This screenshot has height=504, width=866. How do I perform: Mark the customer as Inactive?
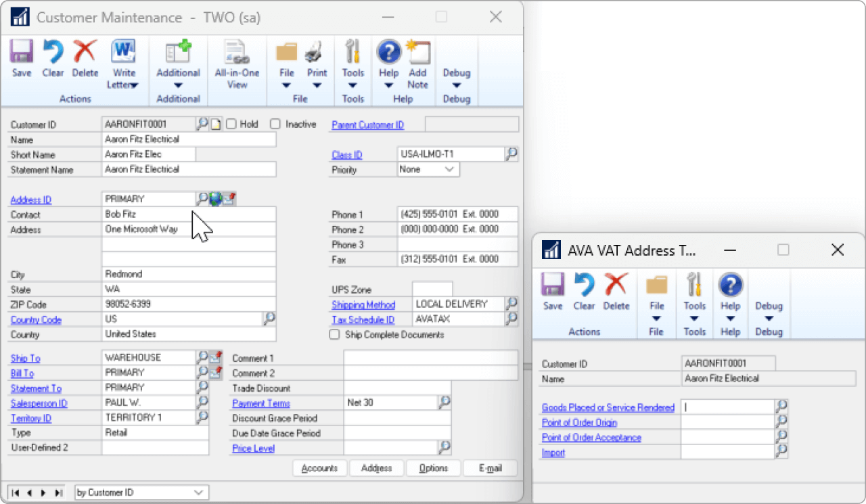[x=275, y=124]
